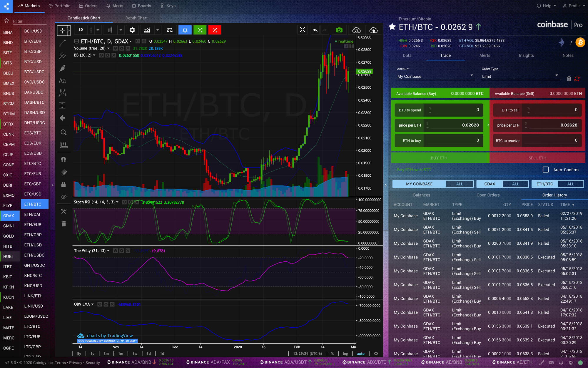Toggle log scale on chart
The width and height of the screenshot is (588, 368).
(345, 354)
